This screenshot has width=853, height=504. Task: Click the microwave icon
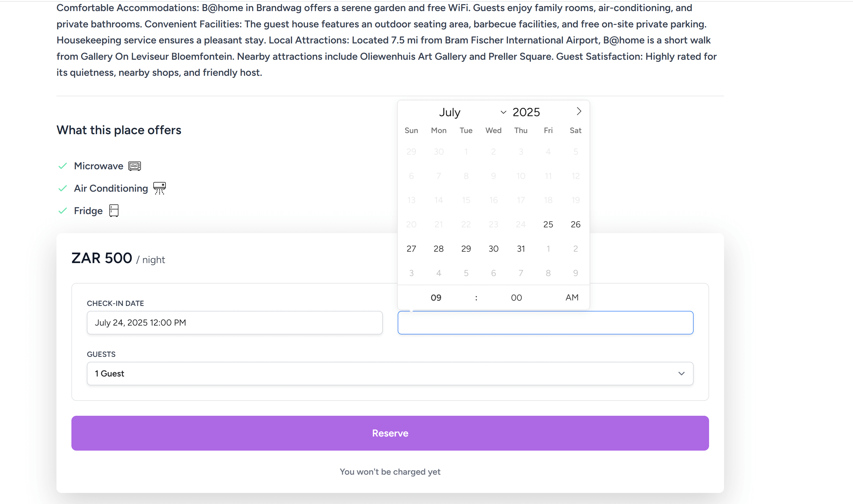click(x=135, y=166)
